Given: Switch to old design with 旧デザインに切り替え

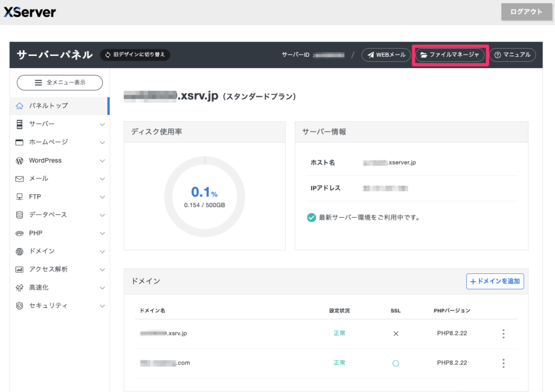Looking at the screenshot, I should point(135,55).
